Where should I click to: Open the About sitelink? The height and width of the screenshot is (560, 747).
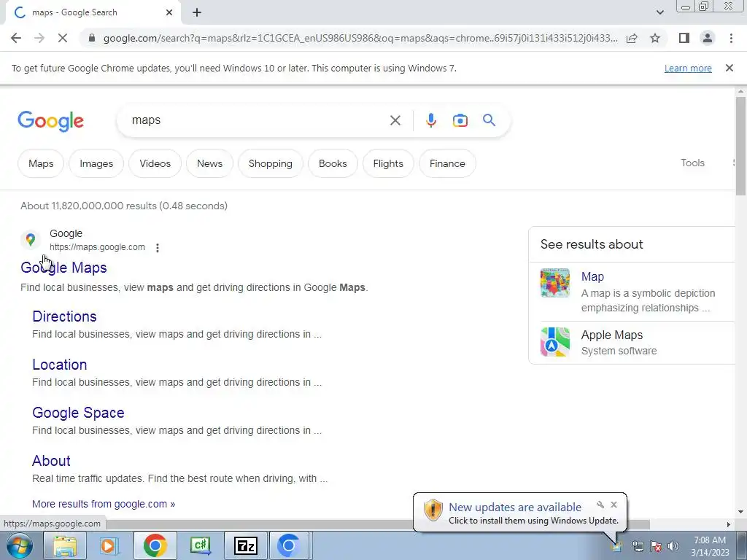pyautogui.click(x=51, y=461)
